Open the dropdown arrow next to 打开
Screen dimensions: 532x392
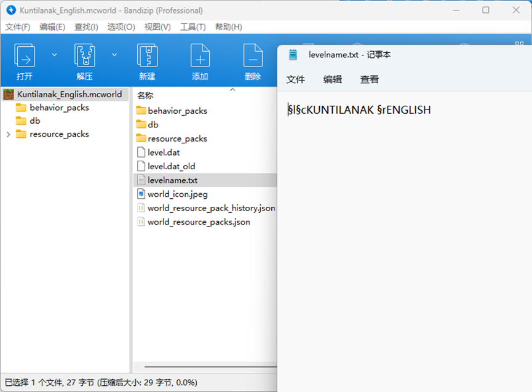(54, 55)
